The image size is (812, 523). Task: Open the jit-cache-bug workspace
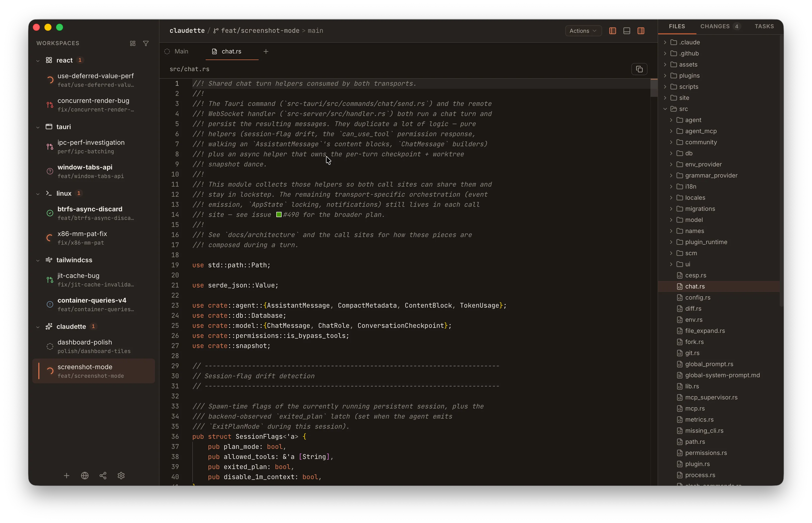click(x=93, y=280)
